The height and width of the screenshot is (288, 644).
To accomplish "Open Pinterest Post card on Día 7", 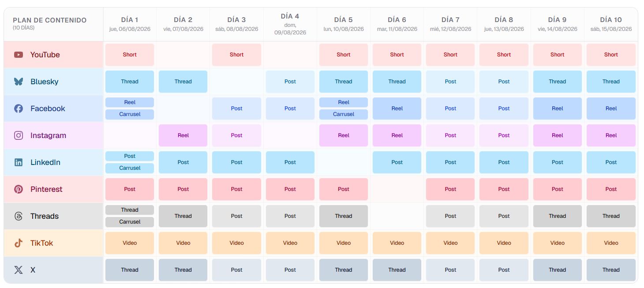I will [450, 189].
